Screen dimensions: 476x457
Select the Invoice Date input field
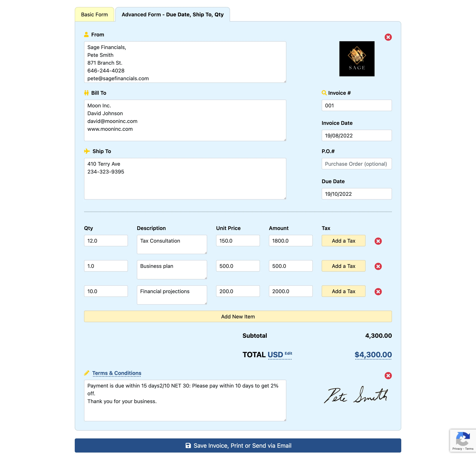click(356, 135)
